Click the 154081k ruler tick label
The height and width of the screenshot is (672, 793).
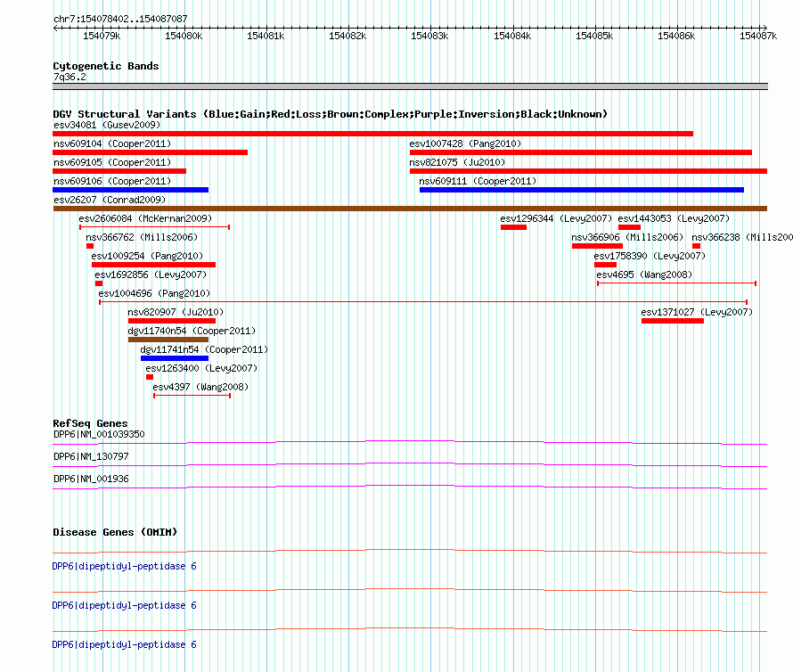pyautogui.click(x=266, y=36)
